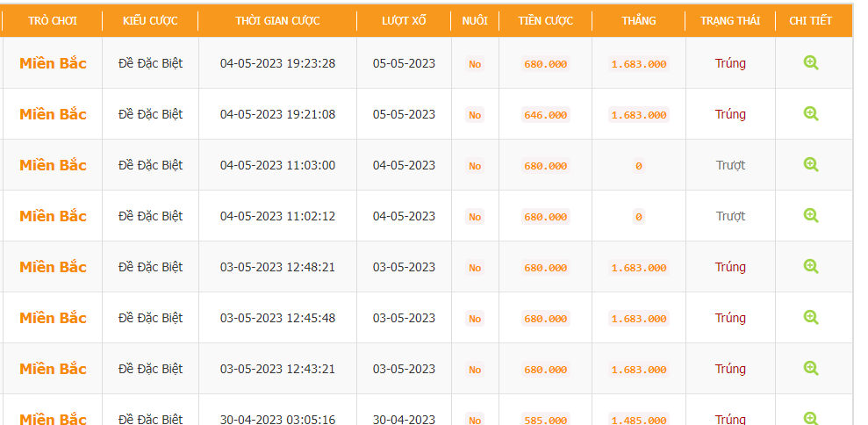Click 1.683.000 winnings in the 19:23:28 row
The width and height of the screenshot is (868, 425).
point(638,64)
